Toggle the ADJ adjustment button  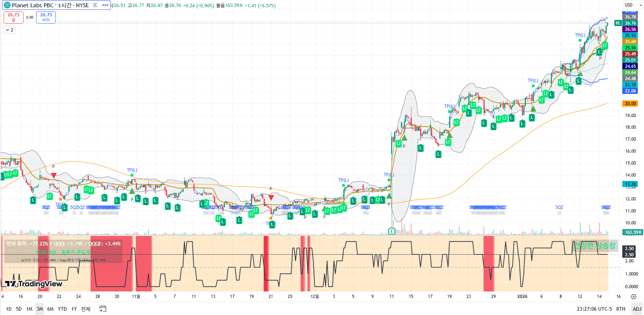(637, 309)
